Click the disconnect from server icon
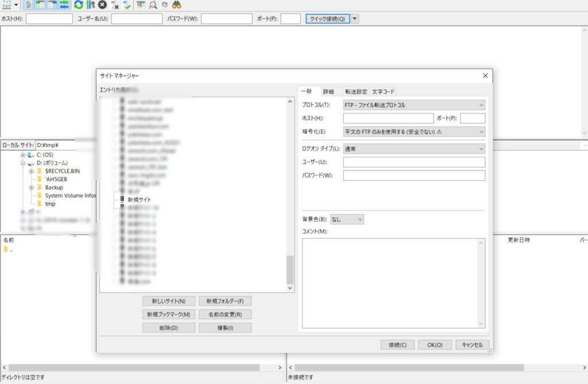 point(115,5)
